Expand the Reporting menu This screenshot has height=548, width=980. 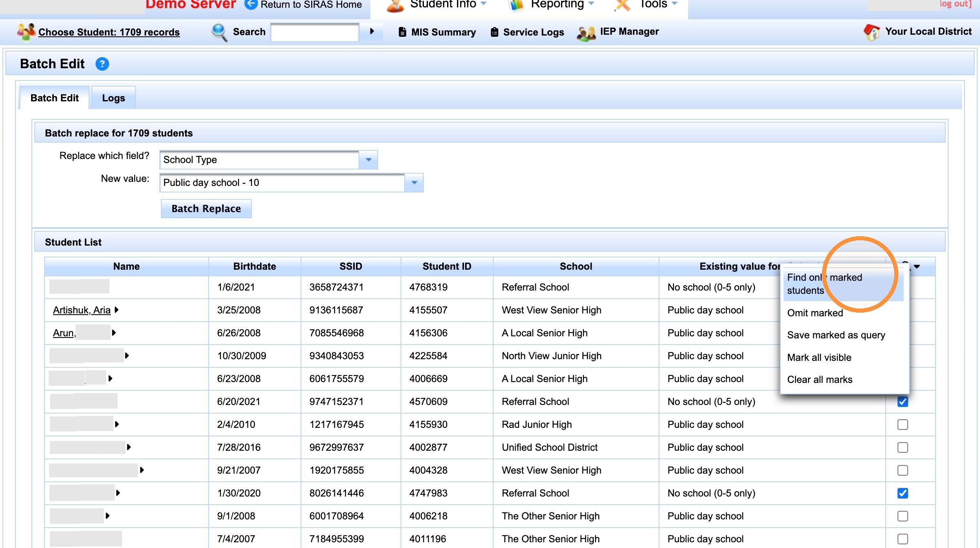point(591,4)
